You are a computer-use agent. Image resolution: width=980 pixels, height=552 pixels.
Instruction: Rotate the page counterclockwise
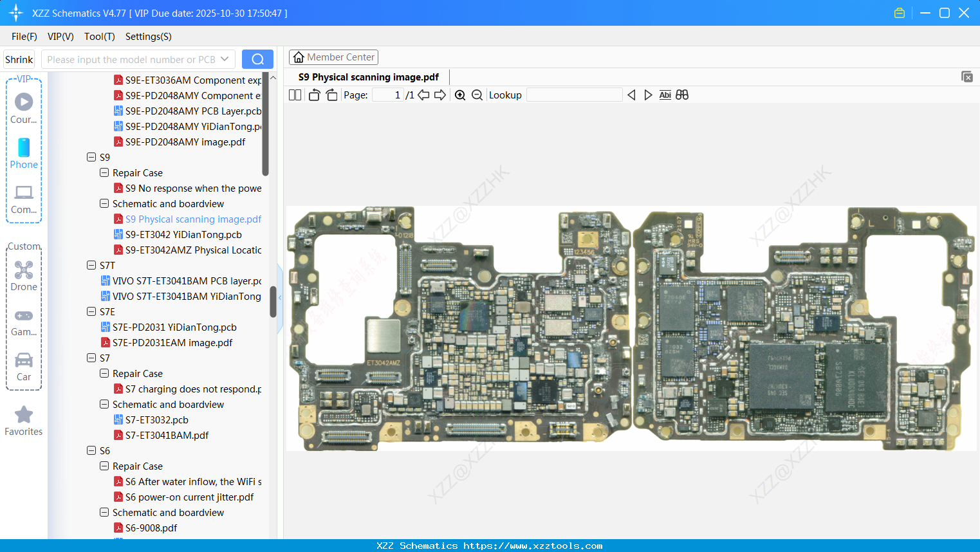click(x=314, y=95)
